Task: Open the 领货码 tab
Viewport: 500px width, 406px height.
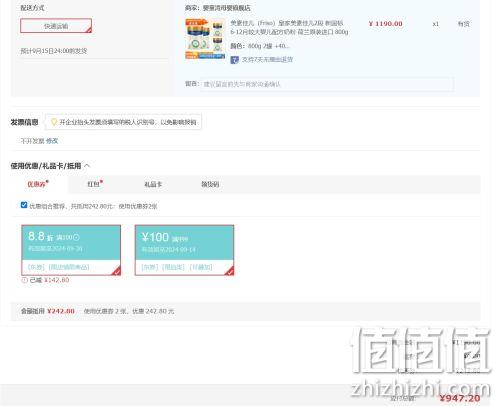Action: point(210,184)
